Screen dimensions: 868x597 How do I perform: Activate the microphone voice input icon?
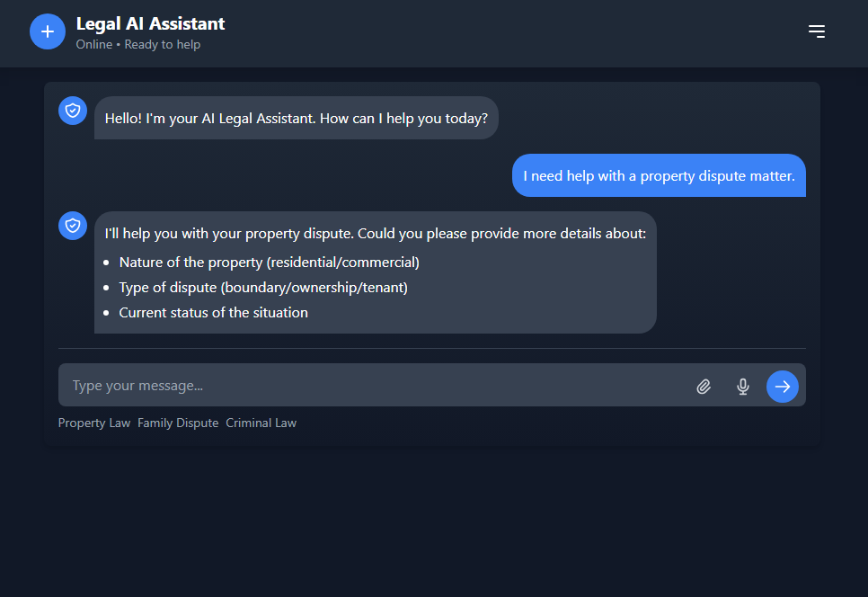743,386
